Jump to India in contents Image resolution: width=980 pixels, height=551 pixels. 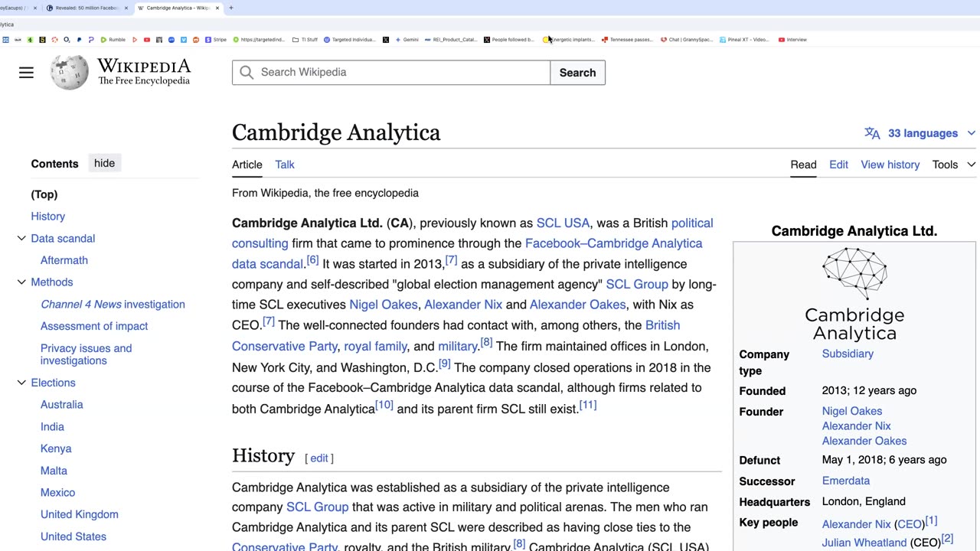pos(52,426)
